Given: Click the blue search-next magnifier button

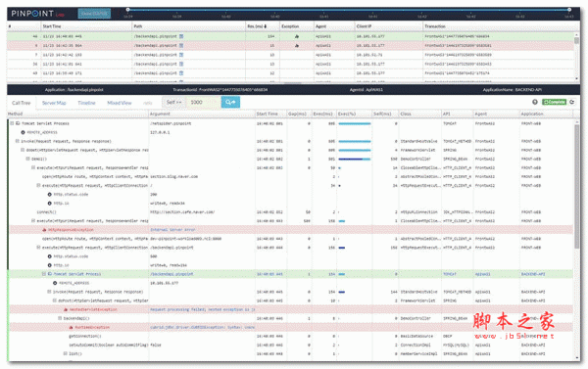Looking at the screenshot, I should point(230,102).
